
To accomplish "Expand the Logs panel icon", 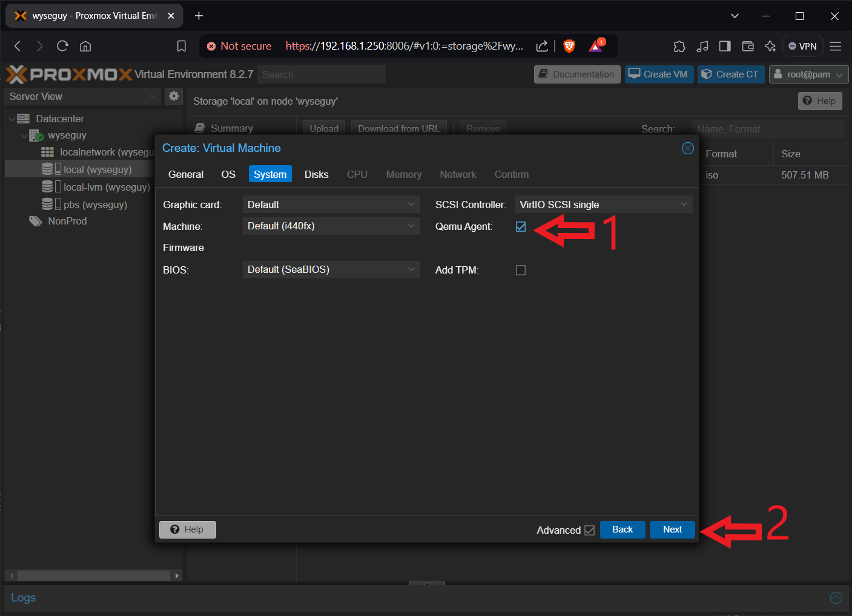I will coord(836,598).
